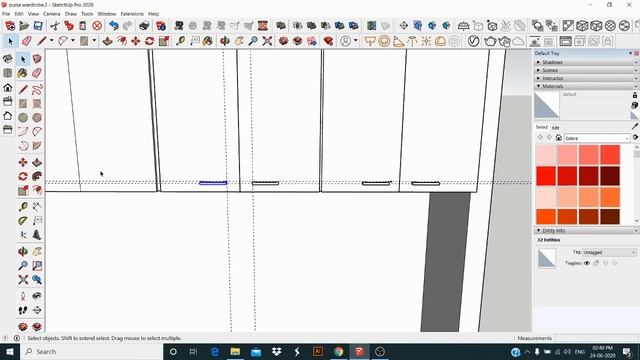
Task: Click the V-Ray render teapot icon
Action: (x=490, y=41)
